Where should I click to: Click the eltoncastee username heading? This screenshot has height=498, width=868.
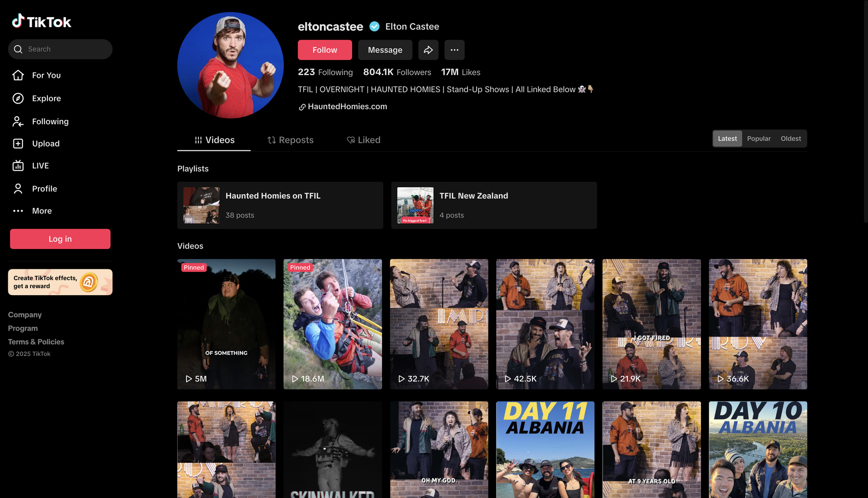(330, 27)
